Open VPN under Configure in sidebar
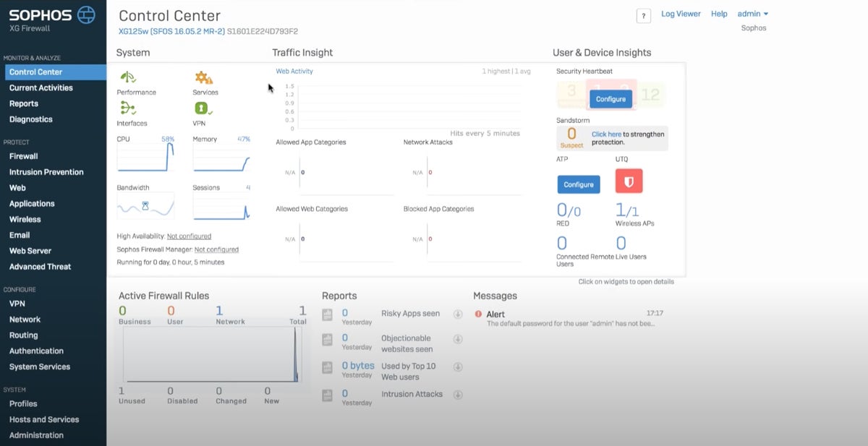 click(17, 304)
